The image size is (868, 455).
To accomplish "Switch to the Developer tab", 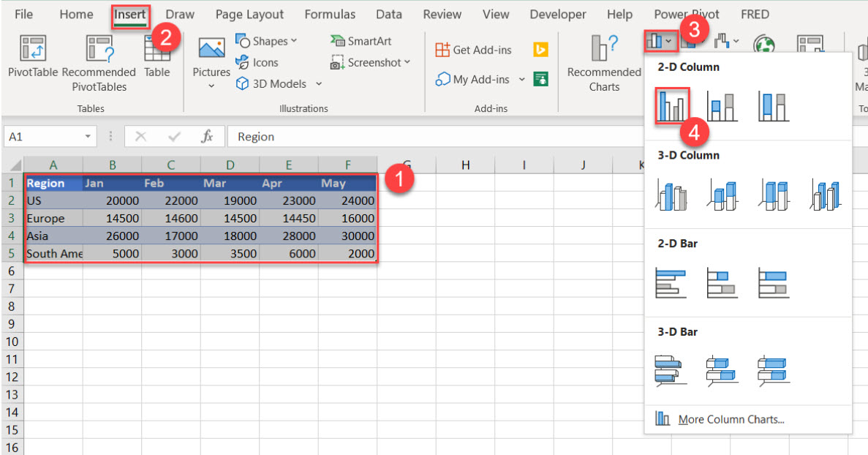I will point(558,15).
